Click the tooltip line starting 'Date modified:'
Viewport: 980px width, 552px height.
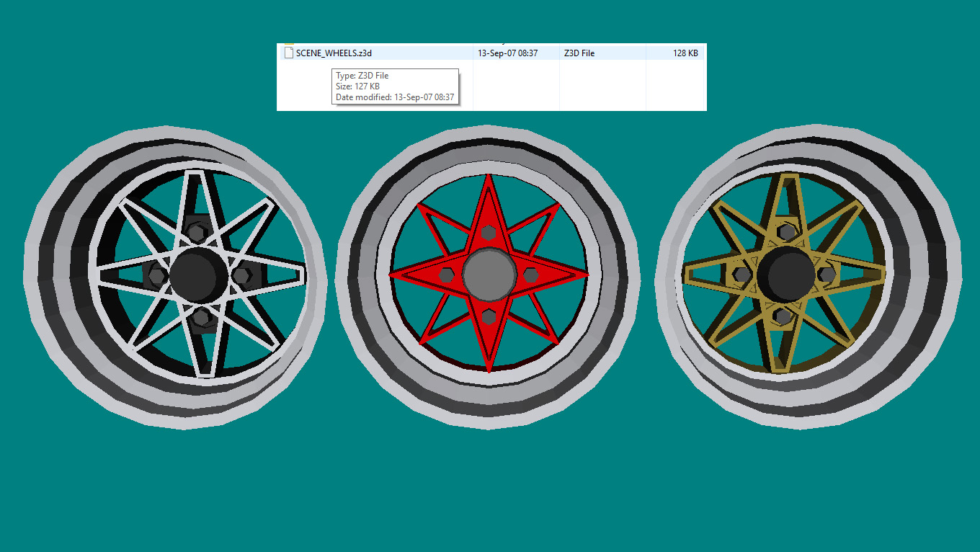pos(395,97)
